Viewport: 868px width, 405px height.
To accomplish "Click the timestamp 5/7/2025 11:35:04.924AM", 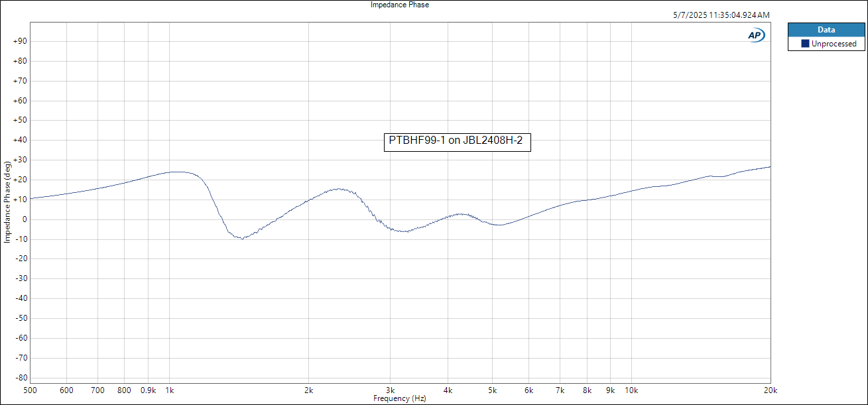I will [721, 15].
